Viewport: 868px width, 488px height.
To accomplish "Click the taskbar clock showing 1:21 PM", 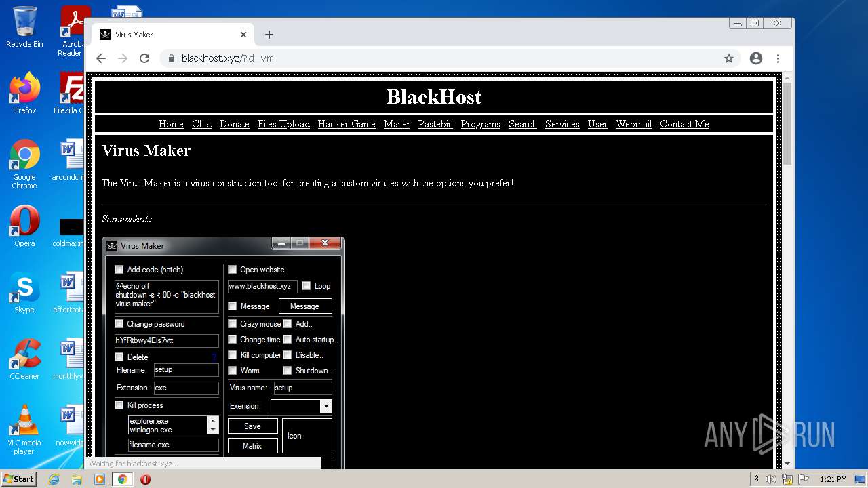I will tap(833, 479).
